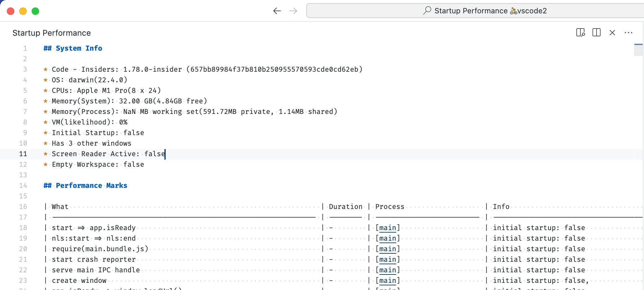Click the create window cell
Image resolution: width=644 pixels, height=290 pixels.
click(79, 281)
